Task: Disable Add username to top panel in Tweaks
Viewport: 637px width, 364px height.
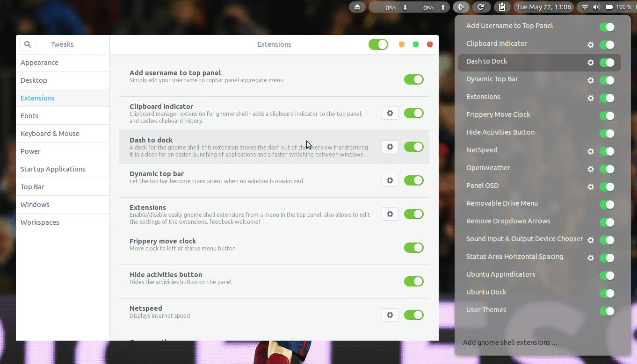Action: tap(414, 79)
